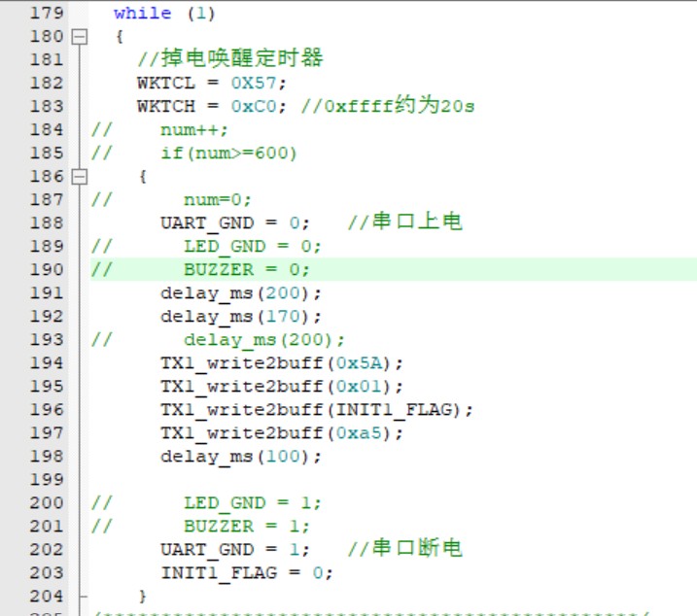
Task: Click the commented 'LED_GND = 0;' line
Action: coord(252,247)
